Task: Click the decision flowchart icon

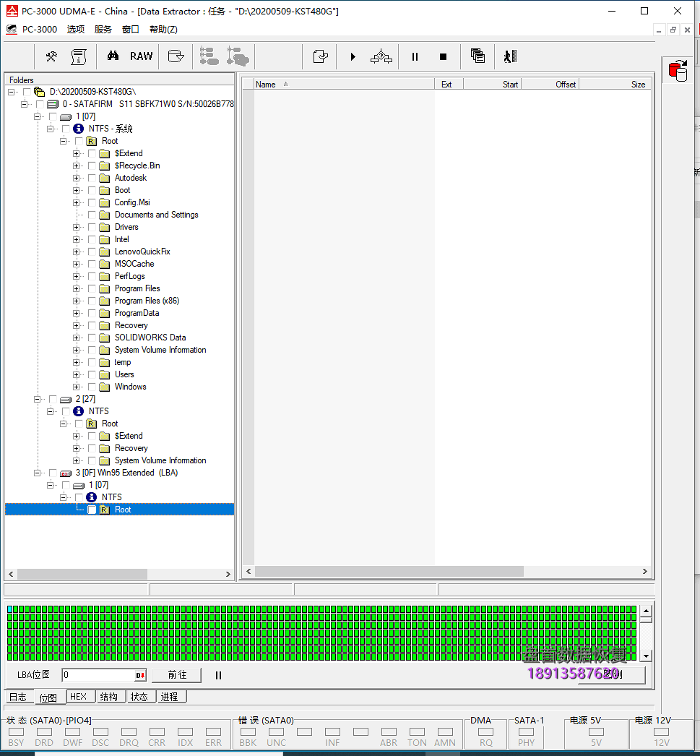Action: 381,56
